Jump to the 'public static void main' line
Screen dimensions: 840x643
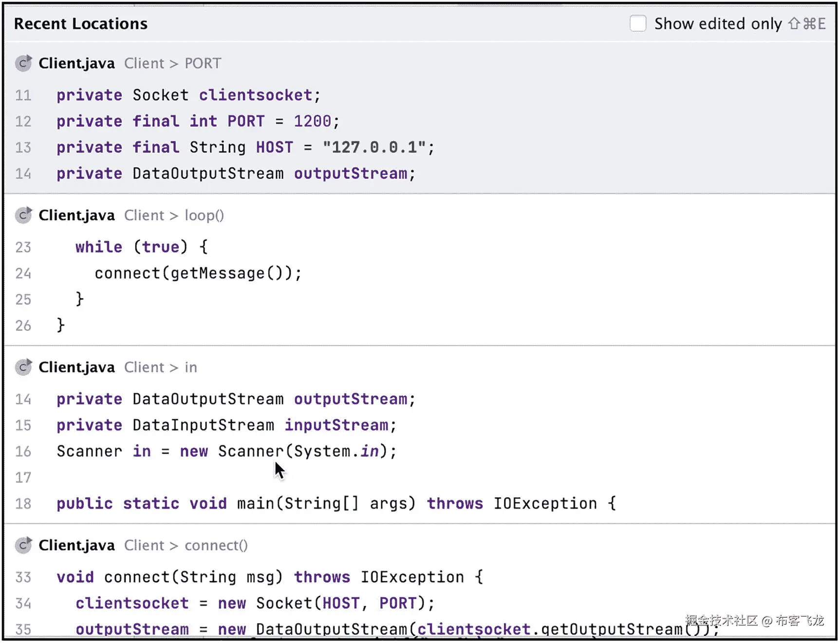click(x=336, y=503)
